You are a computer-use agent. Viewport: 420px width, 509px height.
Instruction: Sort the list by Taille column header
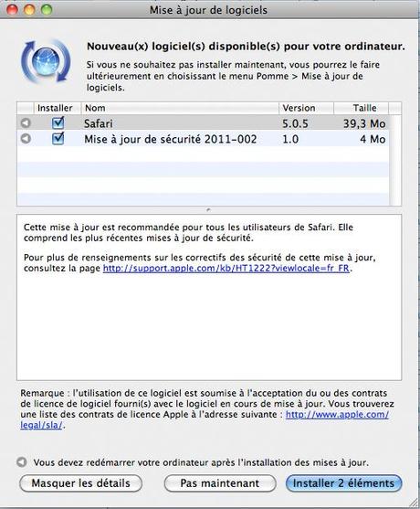(x=361, y=108)
